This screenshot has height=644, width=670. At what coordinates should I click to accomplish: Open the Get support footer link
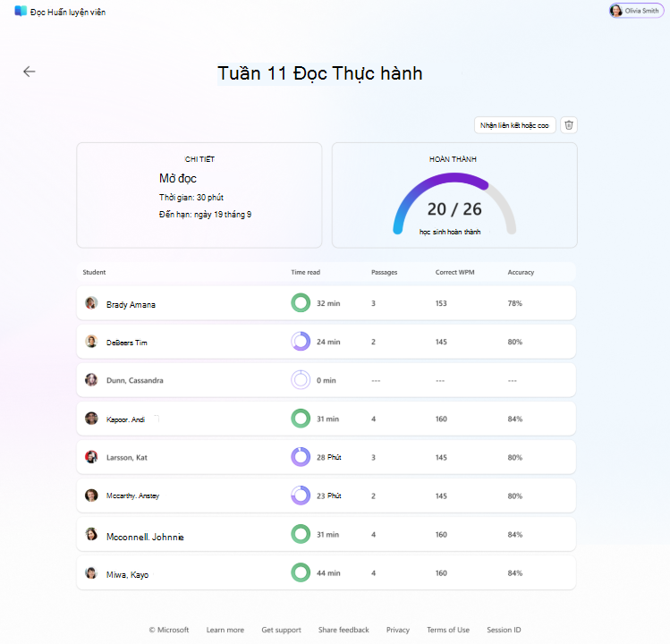tap(281, 630)
